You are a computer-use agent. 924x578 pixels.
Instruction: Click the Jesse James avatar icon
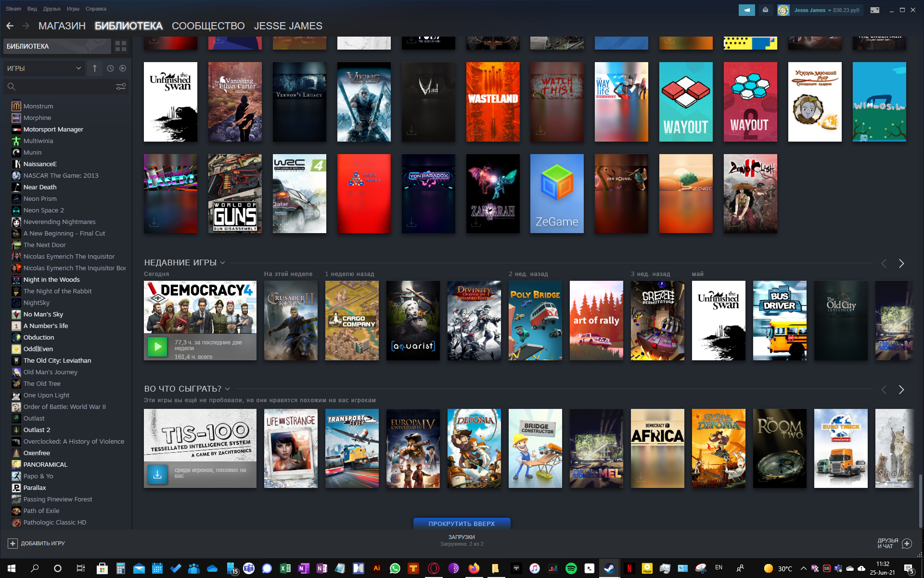[783, 10]
